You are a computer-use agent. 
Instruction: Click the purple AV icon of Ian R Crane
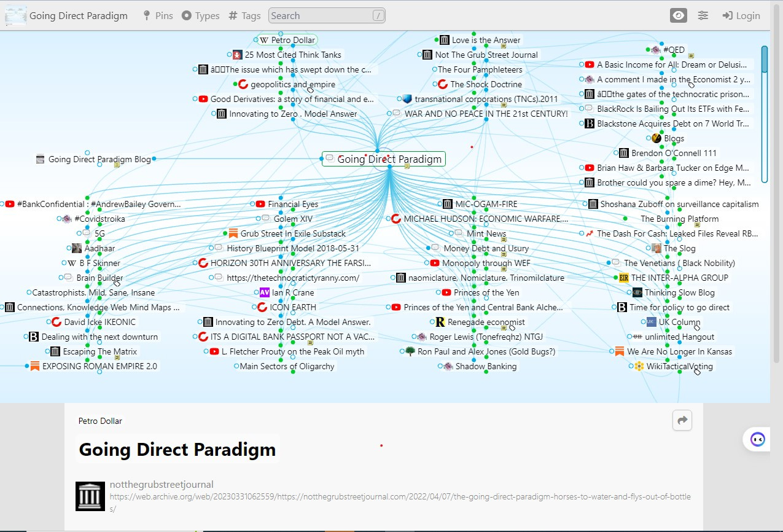pos(265,292)
